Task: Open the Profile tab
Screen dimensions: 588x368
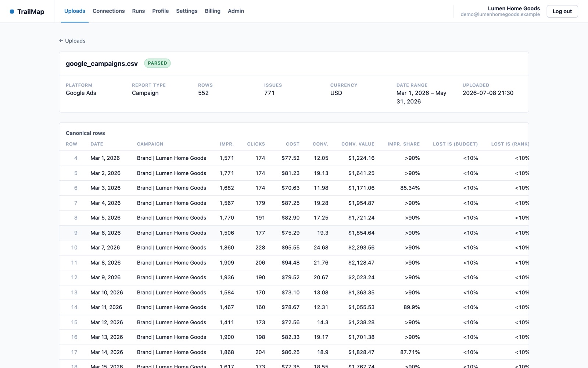Action: point(161,11)
